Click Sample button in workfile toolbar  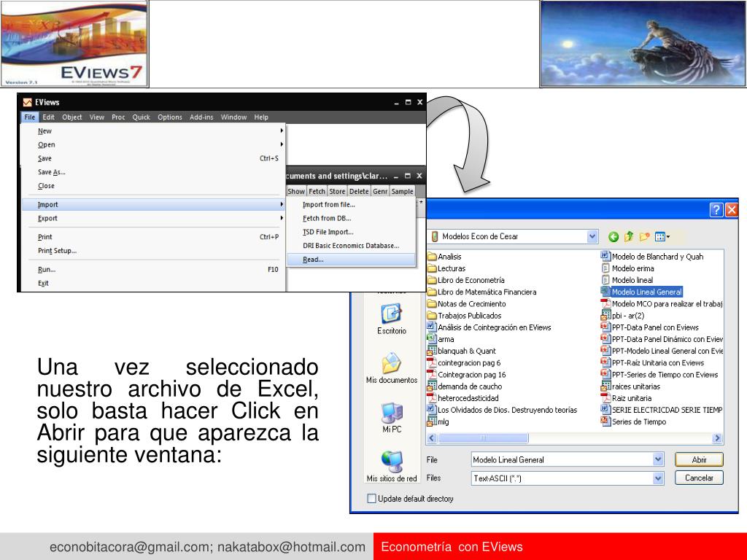pyautogui.click(x=403, y=192)
